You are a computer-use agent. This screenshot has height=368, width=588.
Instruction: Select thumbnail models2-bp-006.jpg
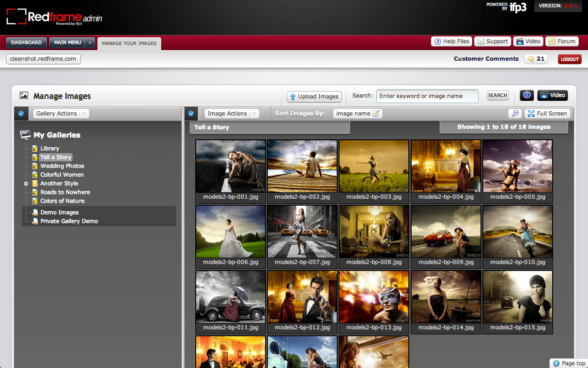pyautogui.click(x=231, y=232)
